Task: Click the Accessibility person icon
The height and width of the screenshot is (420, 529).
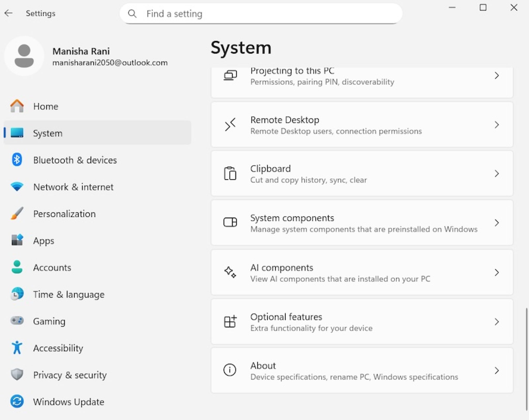Action: click(x=17, y=348)
